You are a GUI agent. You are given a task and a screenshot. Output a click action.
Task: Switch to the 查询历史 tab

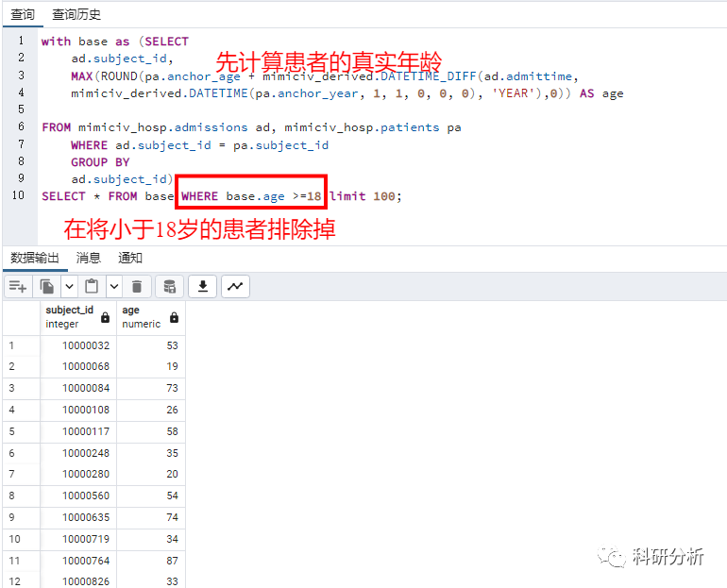[x=76, y=14]
